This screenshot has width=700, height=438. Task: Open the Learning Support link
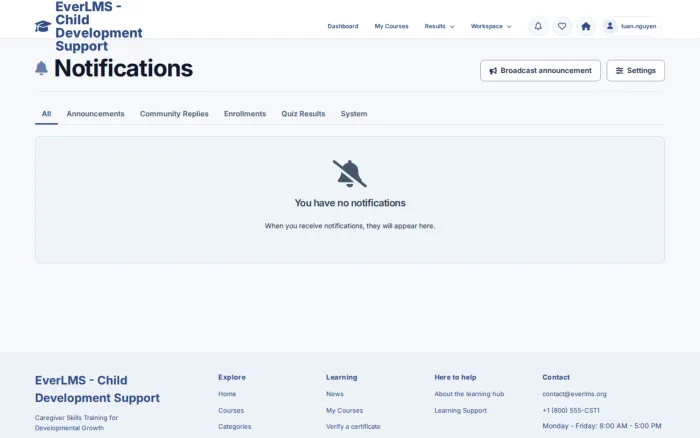coord(460,410)
